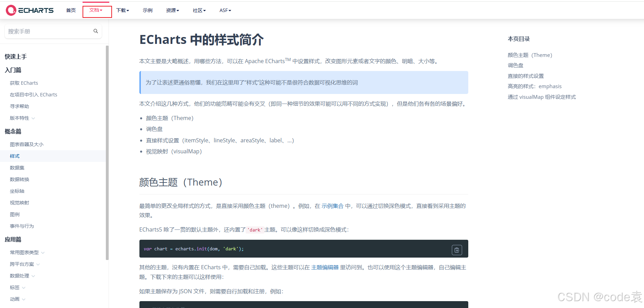Viewport: 644px width, 308px height.
Task: Open the 下载 dropdown menu
Action: tap(123, 10)
